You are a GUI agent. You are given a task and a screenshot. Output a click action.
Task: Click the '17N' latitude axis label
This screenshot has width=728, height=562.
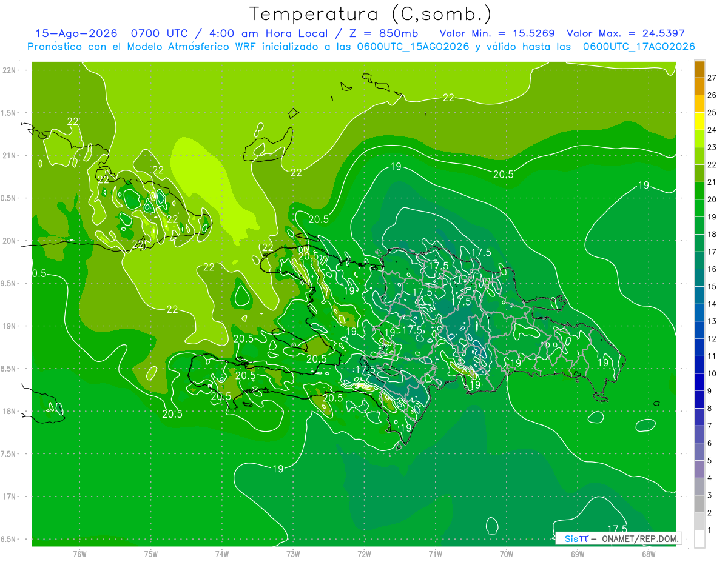10,497
